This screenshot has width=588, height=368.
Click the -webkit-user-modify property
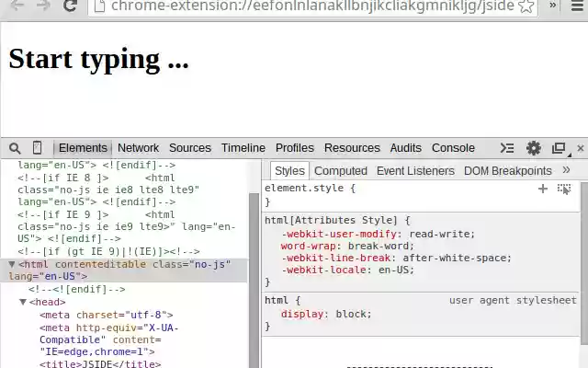339,234
